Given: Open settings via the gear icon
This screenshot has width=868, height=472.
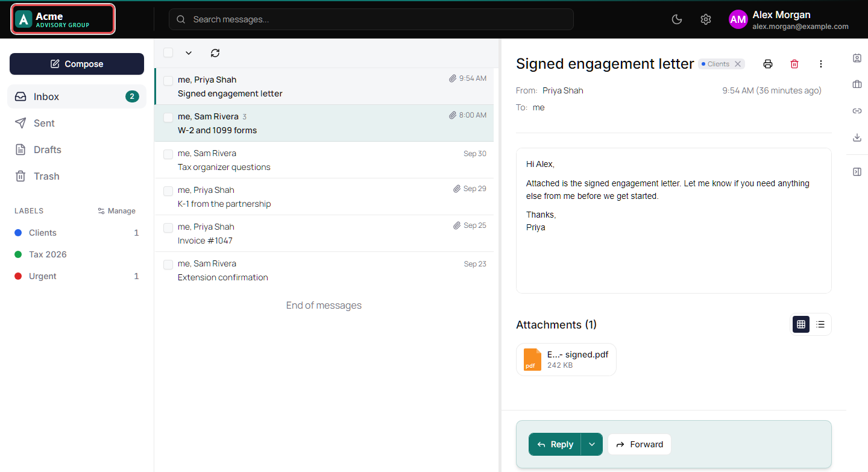Looking at the screenshot, I should coord(706,19).
